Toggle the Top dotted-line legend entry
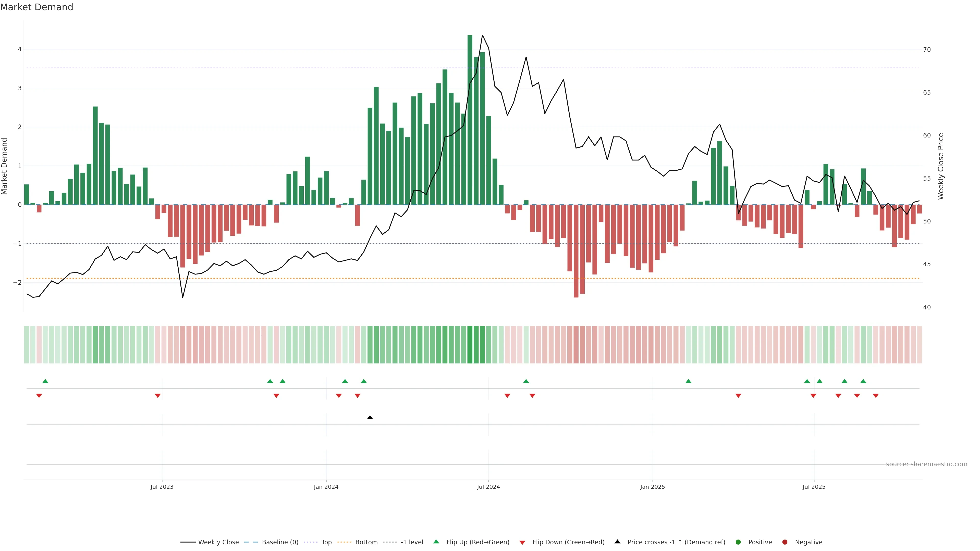Image resolution: width=980 pixels, height=551 pixels. tap(326, 542)
